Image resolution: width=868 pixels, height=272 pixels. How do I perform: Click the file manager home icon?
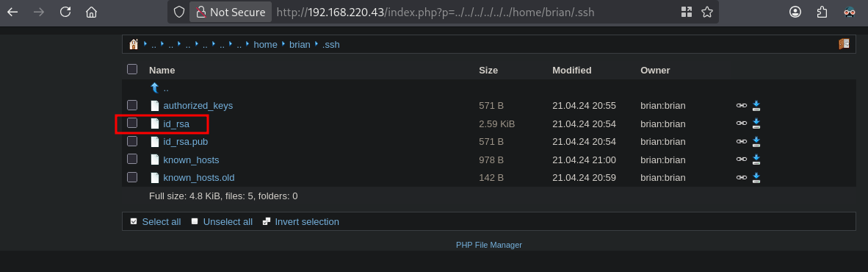(x=133, y=44)
